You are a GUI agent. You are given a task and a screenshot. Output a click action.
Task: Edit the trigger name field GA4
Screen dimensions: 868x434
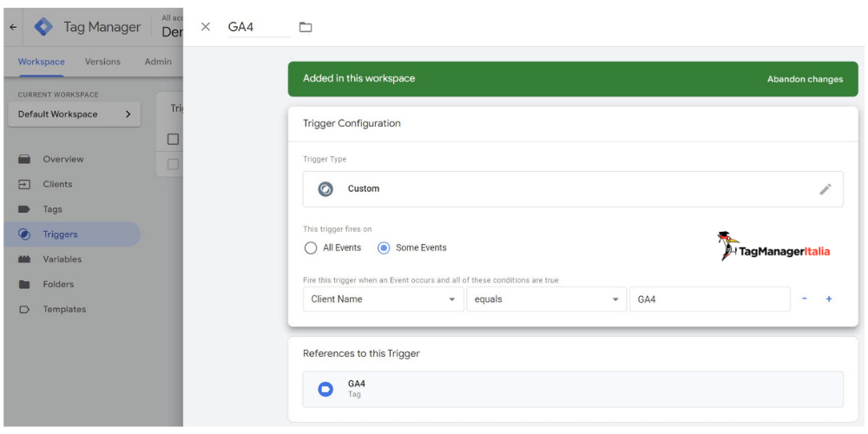click(259, 27)
